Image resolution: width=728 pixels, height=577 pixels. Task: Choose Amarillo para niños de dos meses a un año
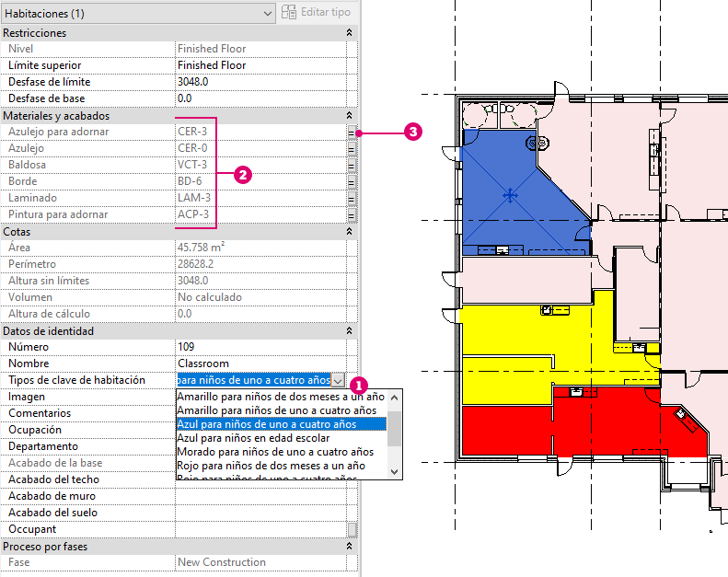pos(281,397)
